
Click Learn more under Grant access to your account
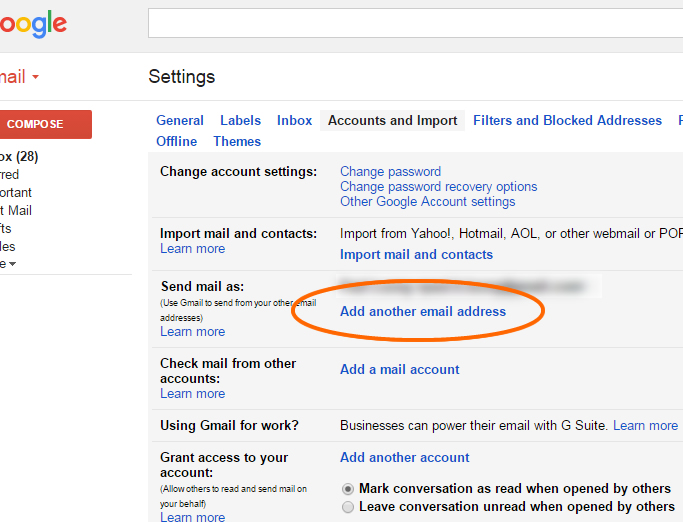193,517
